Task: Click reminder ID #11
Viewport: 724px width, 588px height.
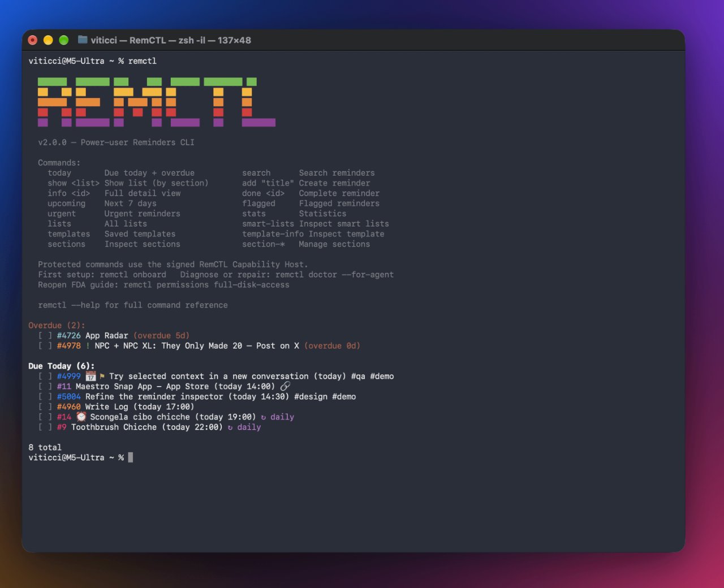Action: 64,387
